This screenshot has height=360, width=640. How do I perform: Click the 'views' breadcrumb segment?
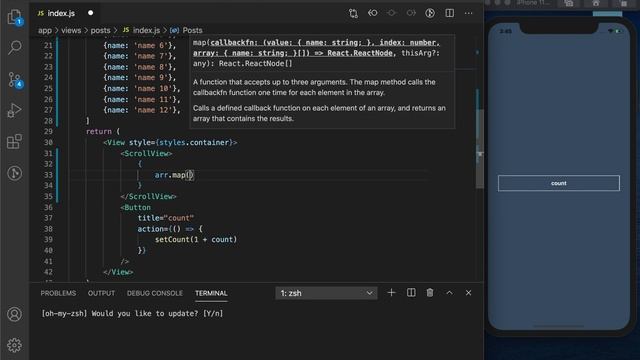[x=71, y=30]
